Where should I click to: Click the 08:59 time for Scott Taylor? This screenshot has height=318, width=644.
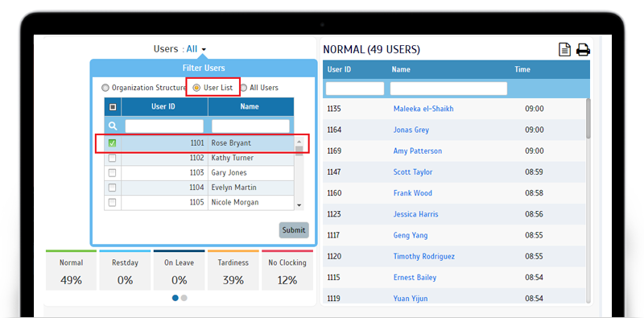pyautogui.click(x=535, y=171)
